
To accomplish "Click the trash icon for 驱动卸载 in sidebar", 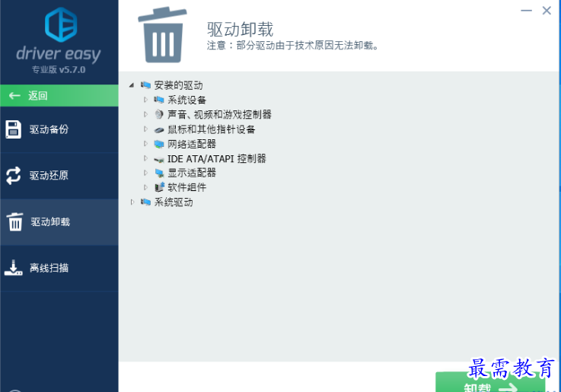I will click(14, 221).
